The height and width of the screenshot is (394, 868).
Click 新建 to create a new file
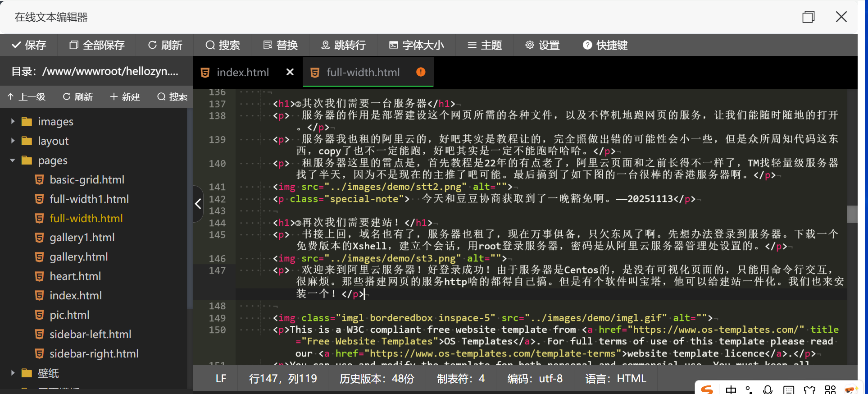(125, 97)
